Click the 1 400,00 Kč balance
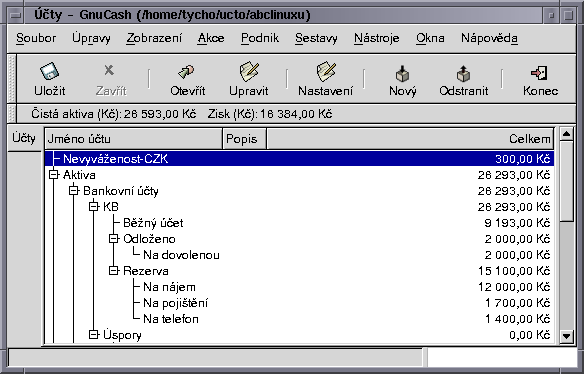 pyautogui.click(x=518, y=319)
